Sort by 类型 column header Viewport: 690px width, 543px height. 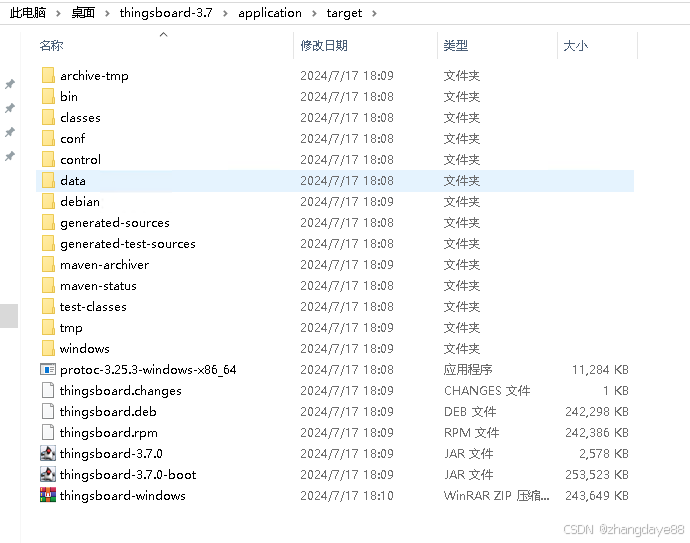point(455,46)
